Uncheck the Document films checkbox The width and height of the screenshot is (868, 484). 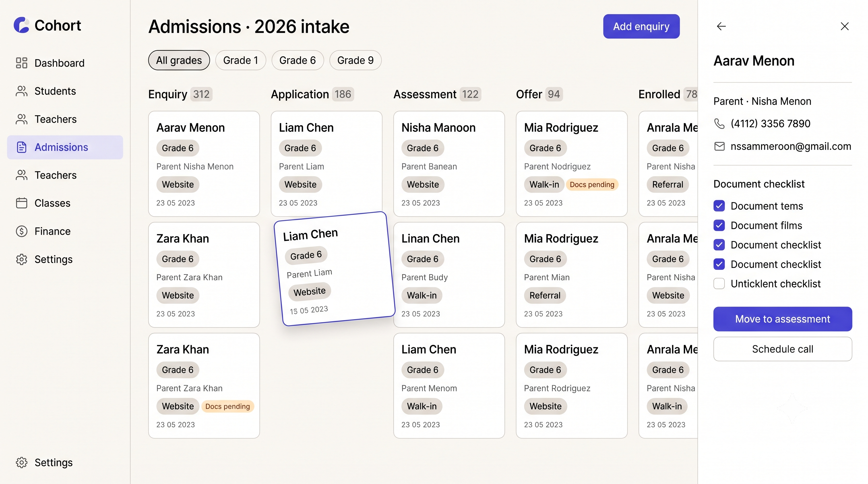click(719, 225)
